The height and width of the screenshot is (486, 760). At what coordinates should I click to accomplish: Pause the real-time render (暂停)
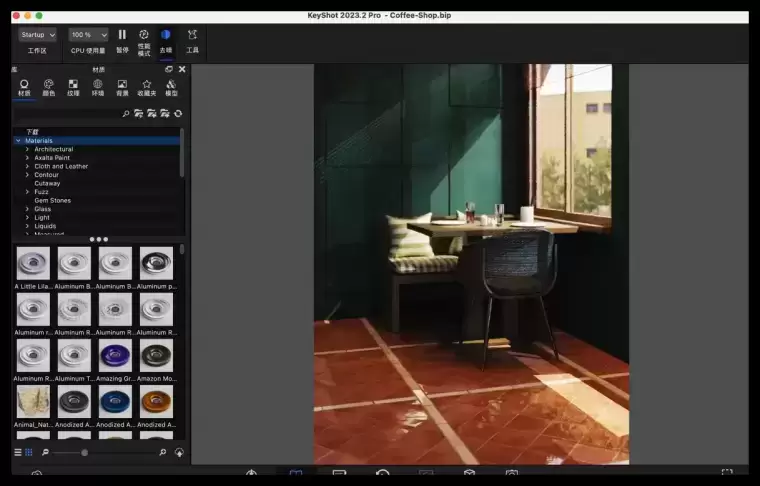point(122,40)
